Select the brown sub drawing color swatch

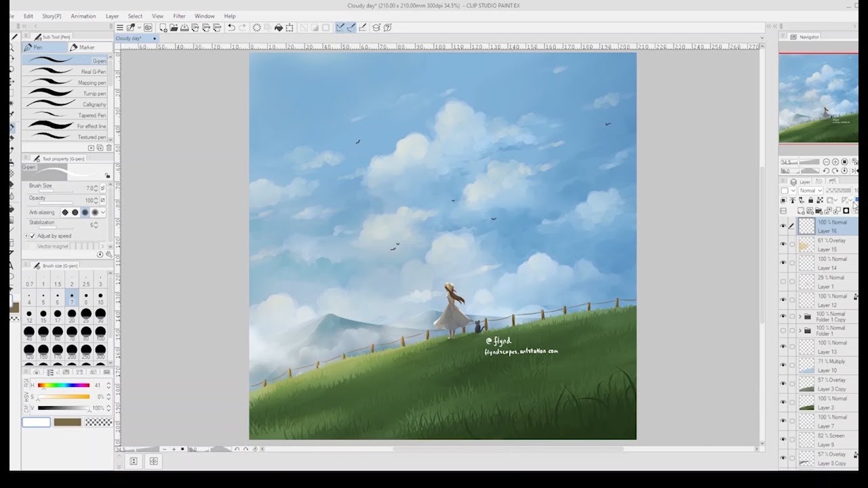(67, 422)
